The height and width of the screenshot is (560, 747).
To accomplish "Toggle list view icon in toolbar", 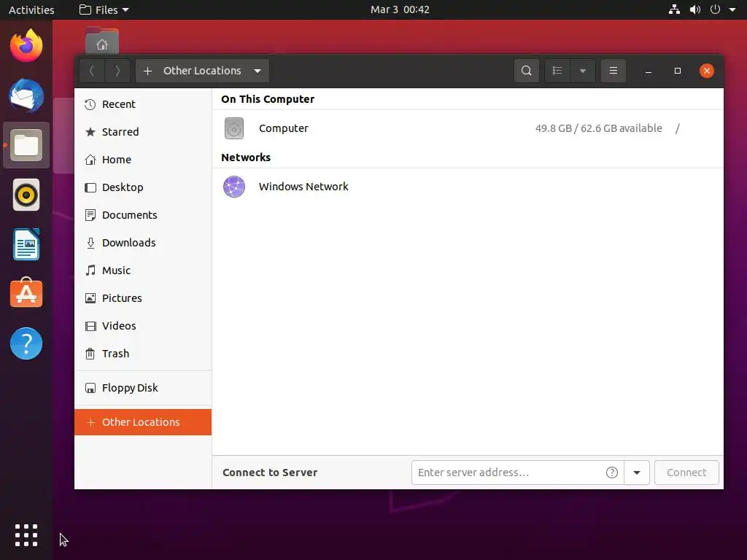I will click(x=557, y=71).
